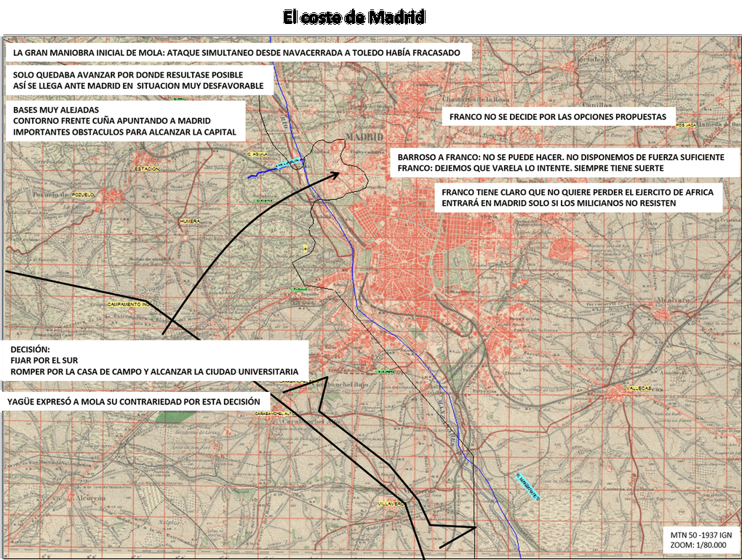
Task: Select the printed "Chamartín de la Rosa" label
Action: (x=476, y=100)
